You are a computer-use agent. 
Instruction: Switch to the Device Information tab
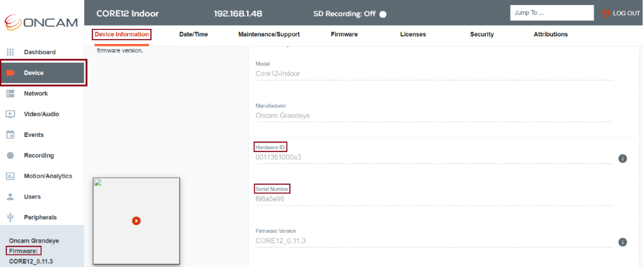point(121,35)
